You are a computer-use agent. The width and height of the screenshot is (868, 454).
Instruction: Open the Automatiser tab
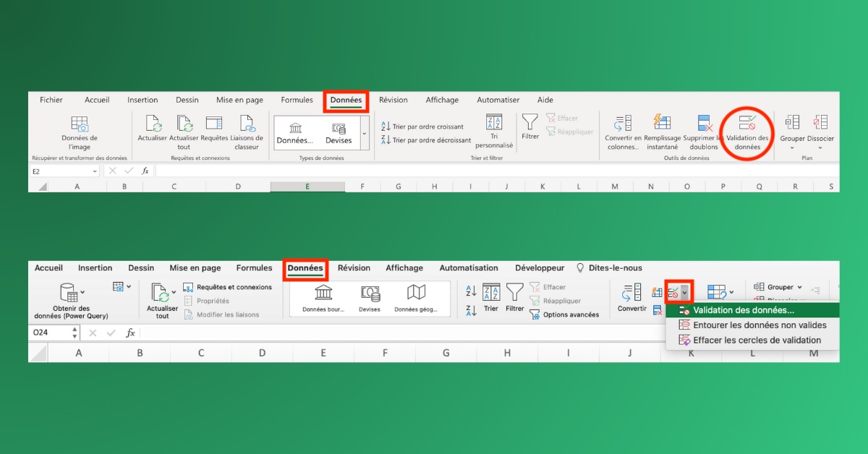tap(498, 100)
